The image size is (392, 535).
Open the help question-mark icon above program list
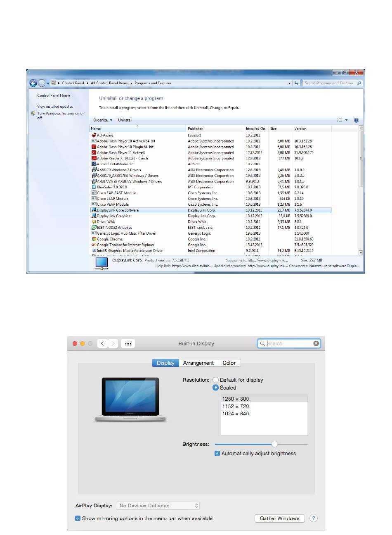coord(356,120)
